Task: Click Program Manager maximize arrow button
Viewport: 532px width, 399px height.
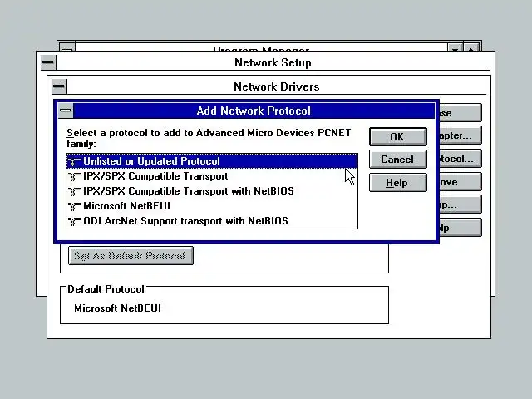Action: click(x=471, y=47)
